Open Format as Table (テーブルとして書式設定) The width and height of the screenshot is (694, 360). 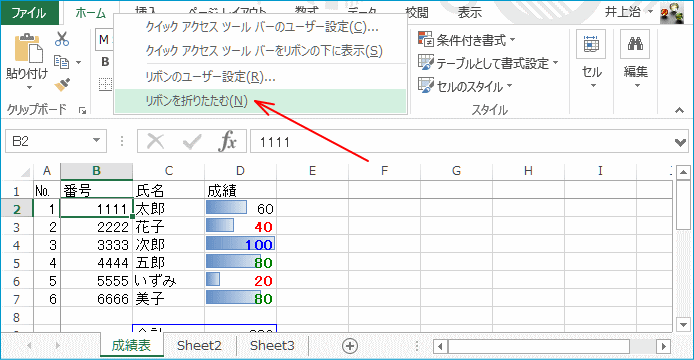coord(488,63)
